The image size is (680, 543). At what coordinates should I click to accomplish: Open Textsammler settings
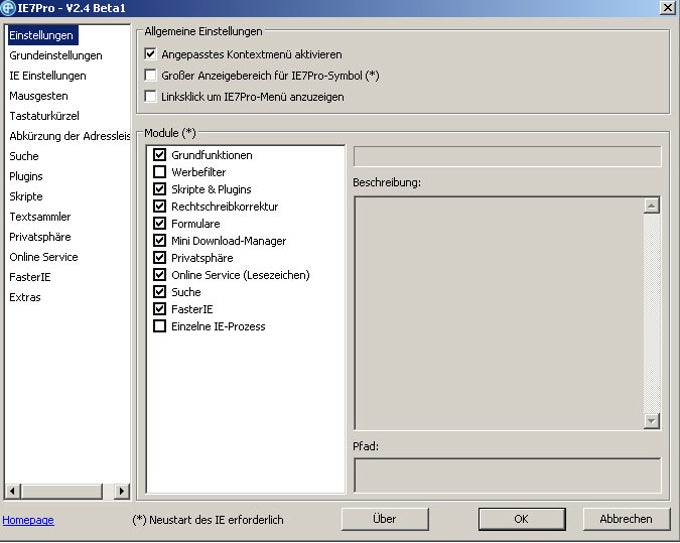point(40,216)
